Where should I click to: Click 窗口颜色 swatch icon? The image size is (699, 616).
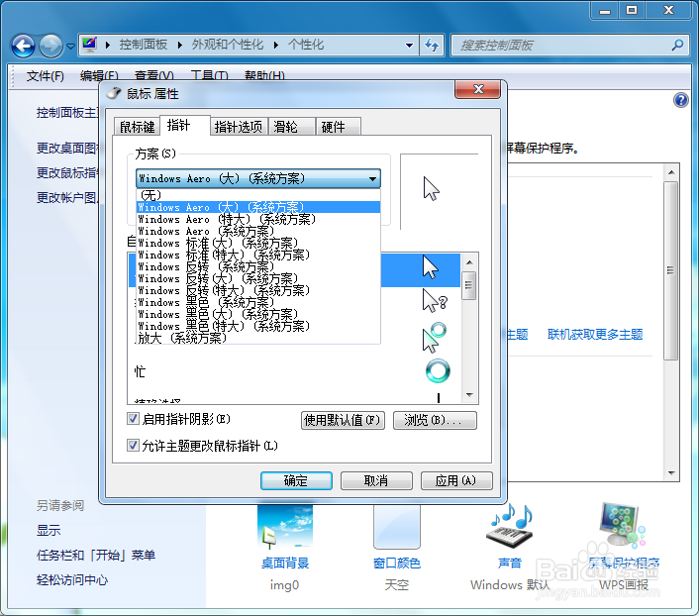click(x=397, y=526)
